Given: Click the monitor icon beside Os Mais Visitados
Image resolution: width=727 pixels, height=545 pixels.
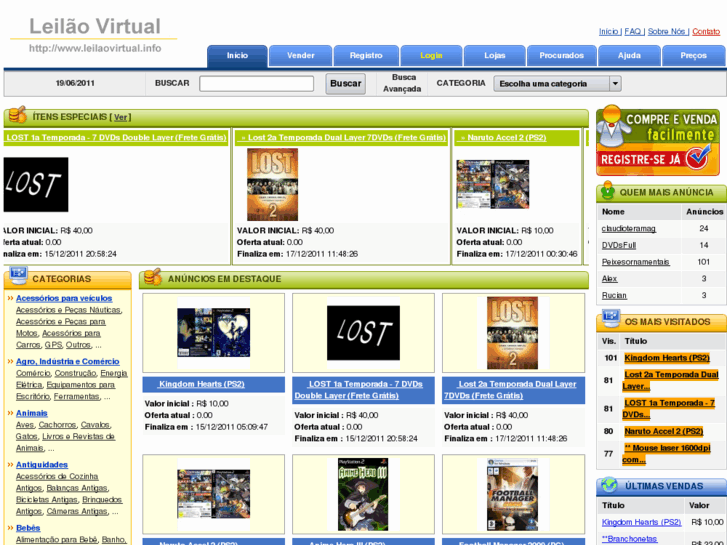Looking at the screenshot, I should click(611, 319).
